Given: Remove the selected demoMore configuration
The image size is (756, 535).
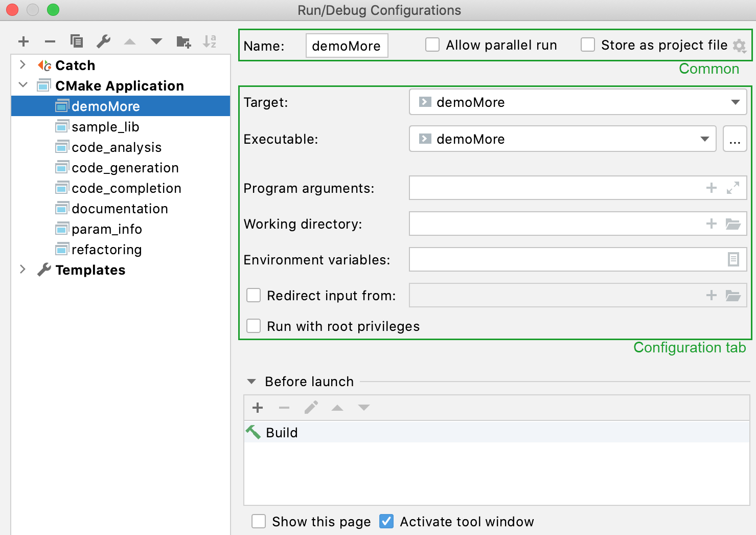Looking at the screenshot, I should pyautogui.click(x=50, y=41).
